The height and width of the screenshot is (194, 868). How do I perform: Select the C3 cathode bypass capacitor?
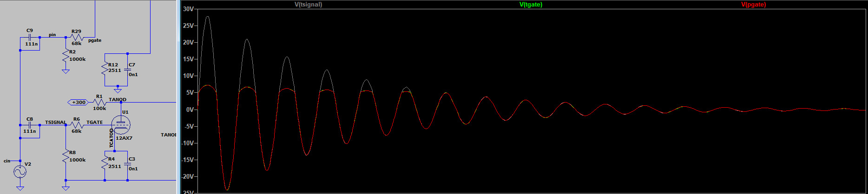128,163
